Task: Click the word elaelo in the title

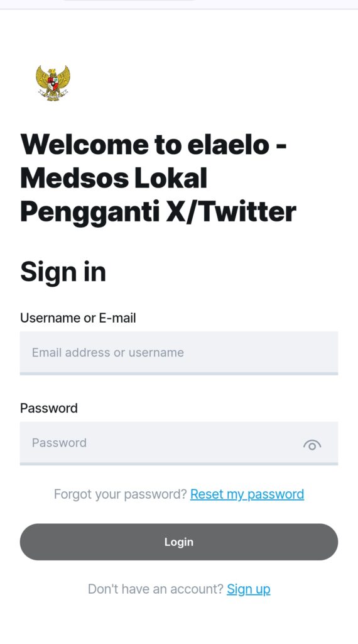Action: tap(229, 145)
